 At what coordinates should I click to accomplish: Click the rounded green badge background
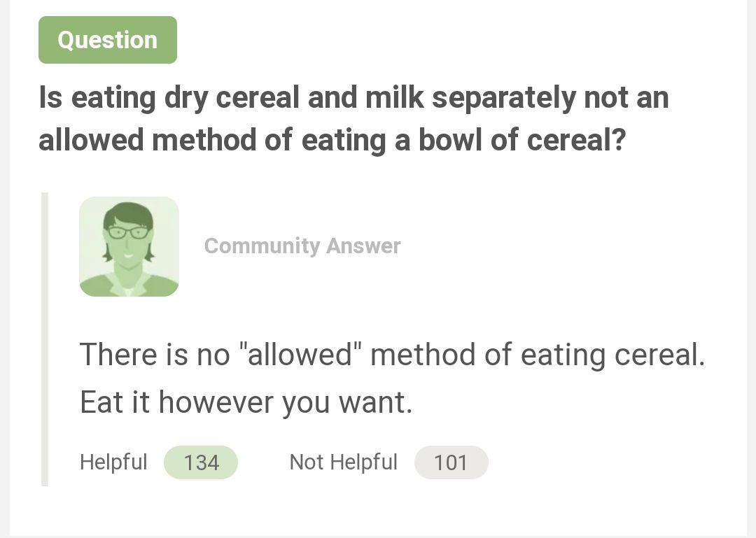coord(107,40)
